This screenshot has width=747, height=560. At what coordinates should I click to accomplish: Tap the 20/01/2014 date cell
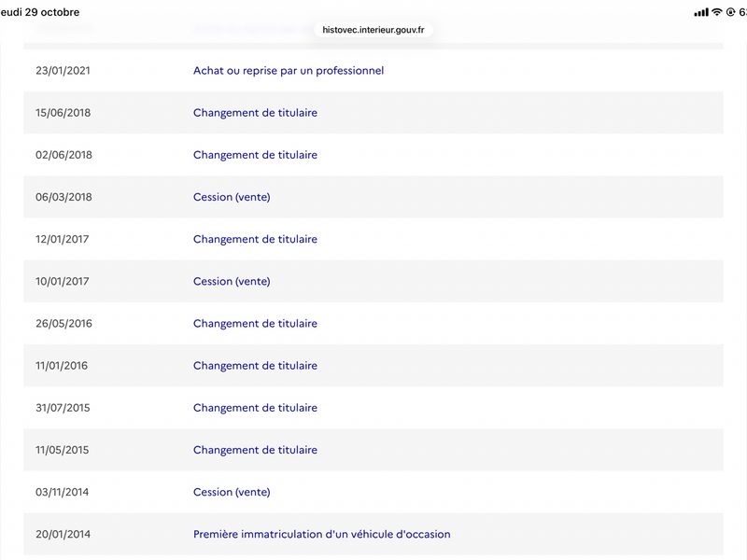63,534
